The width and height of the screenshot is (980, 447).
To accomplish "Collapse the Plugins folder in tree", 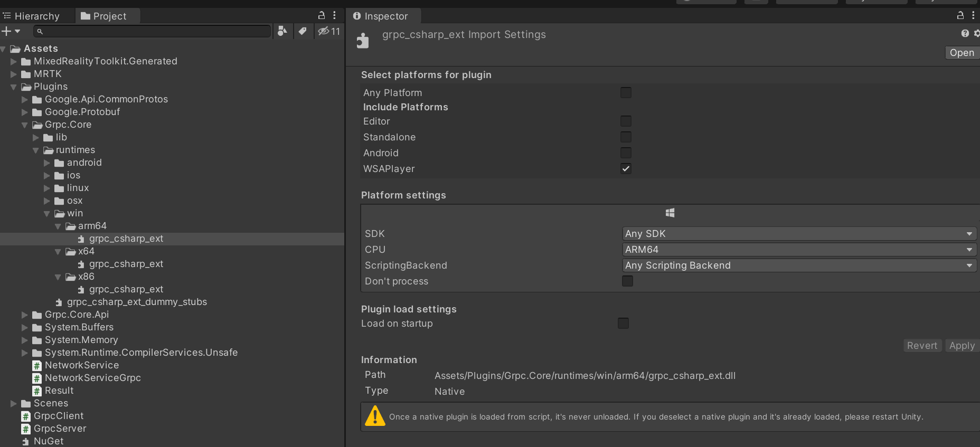I will pos(14,87).
